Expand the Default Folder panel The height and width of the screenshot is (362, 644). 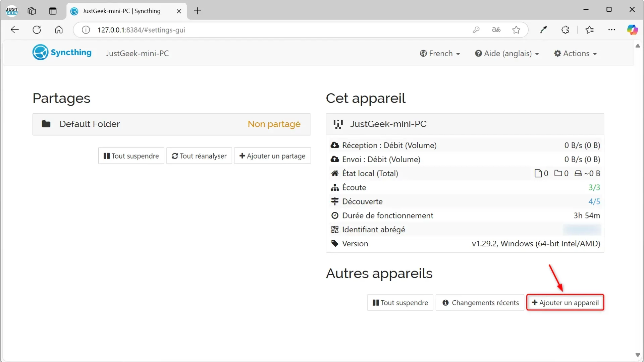(x=172, y=124)
